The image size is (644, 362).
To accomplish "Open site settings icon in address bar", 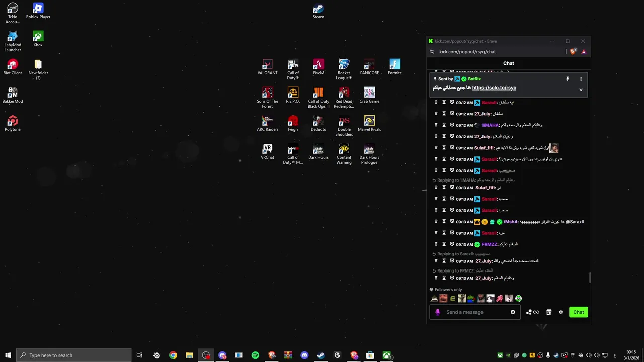I will 432,52.
